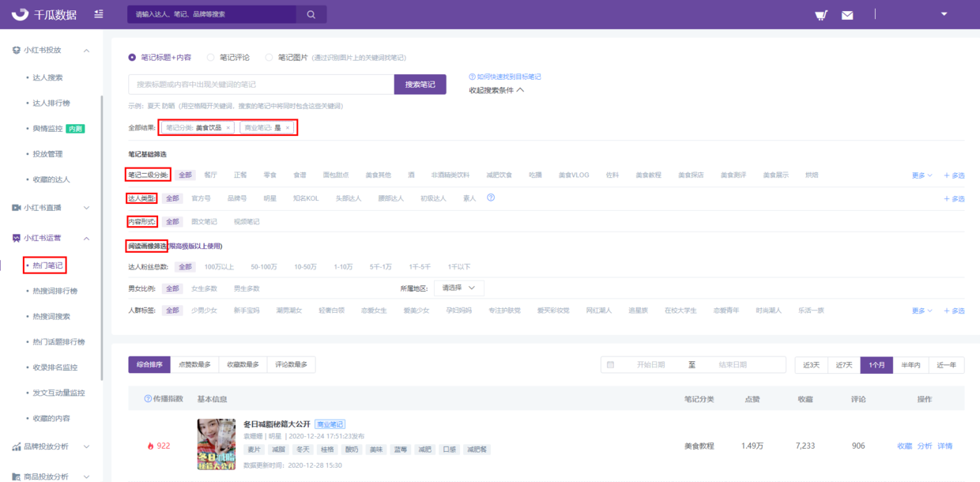Screen dimensions: 980x482
Task: Open the 所属地区 请选择 dropdown
Action: (x=461, y=288)
